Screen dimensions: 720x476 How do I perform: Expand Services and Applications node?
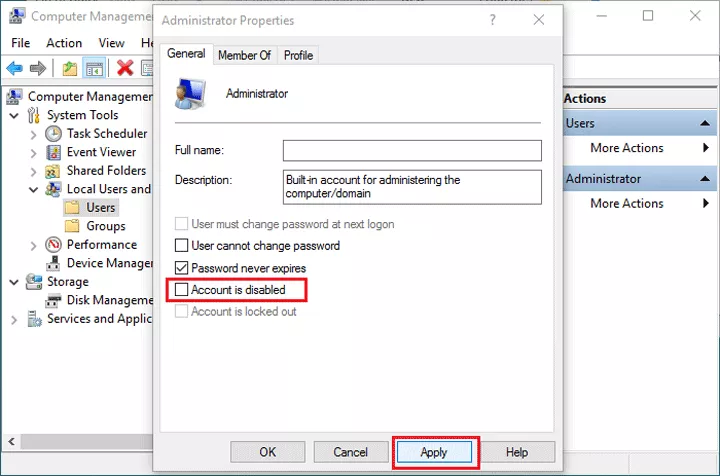point(14,319)
